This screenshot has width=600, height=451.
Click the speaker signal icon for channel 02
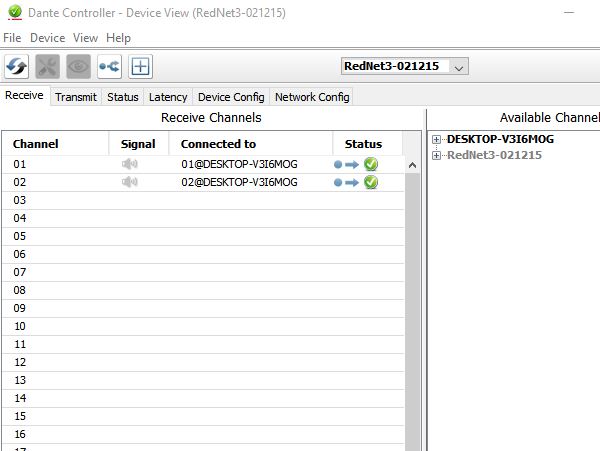click(x=130, y=182)
